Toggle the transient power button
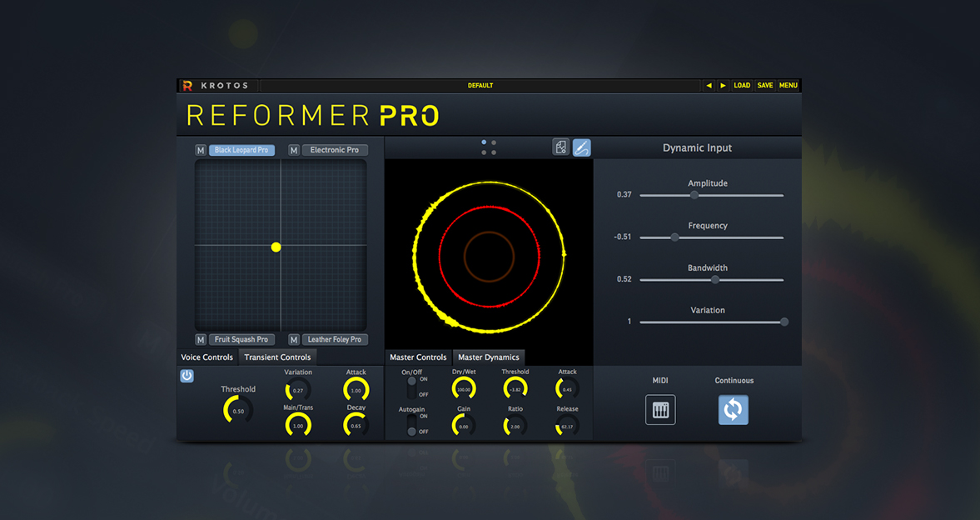Image resolution: width=980 pixels, height=520 pixels. coord(187,376)
